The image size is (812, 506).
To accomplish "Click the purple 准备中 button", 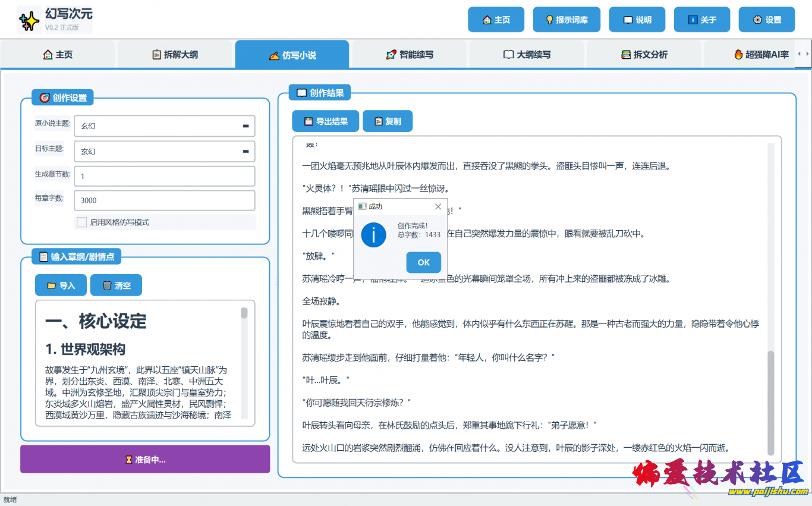I will 145,460.
